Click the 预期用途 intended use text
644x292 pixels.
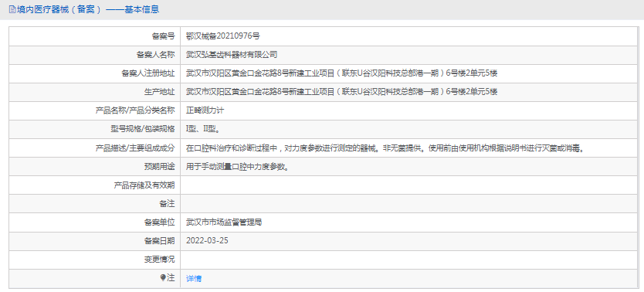237,167
